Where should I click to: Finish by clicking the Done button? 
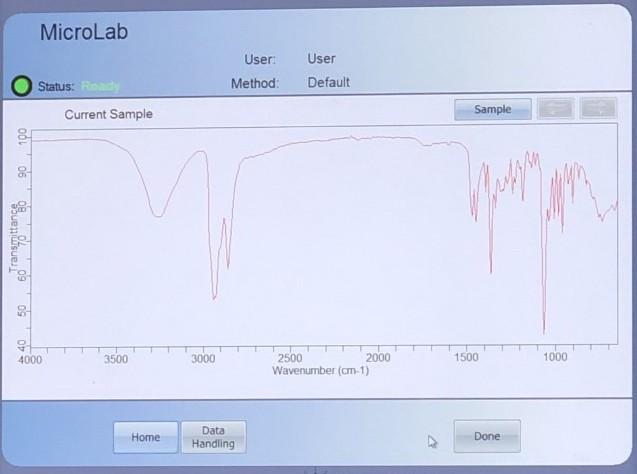[x=487, y=436]
